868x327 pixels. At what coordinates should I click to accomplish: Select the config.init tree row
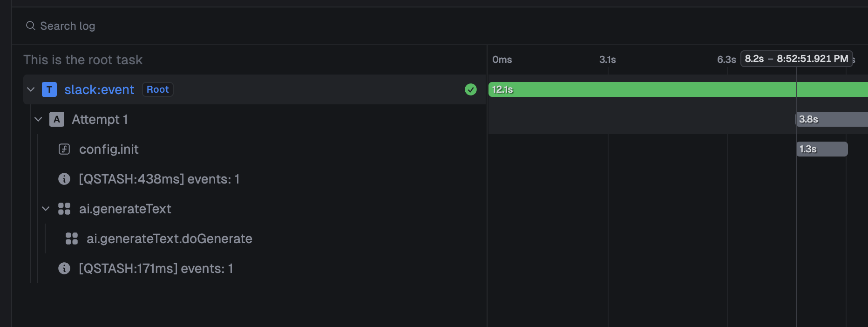click(254, 149)
